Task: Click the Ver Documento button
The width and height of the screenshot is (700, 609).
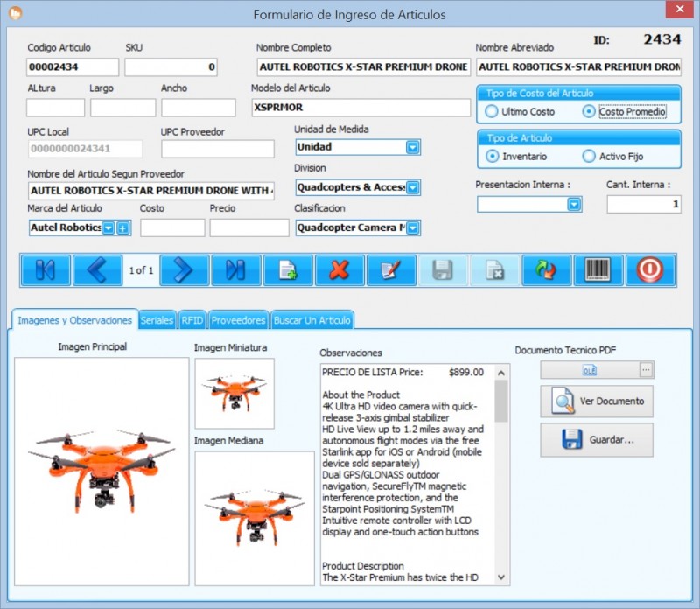Action: [x=597, y=402]
